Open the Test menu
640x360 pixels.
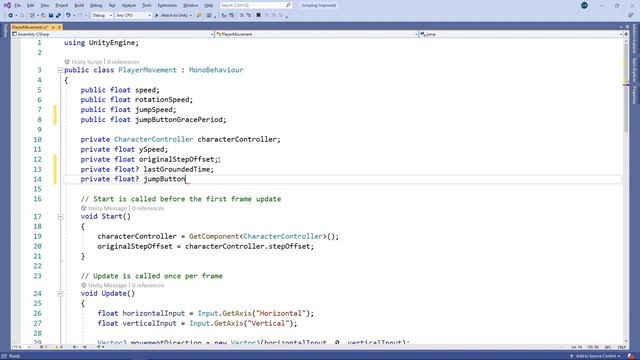(112, 5)
